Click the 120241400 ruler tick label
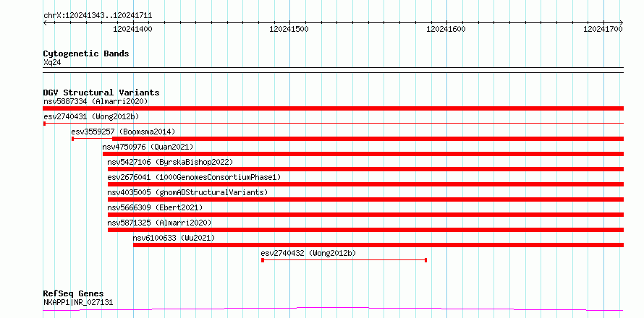The height and width of the screenshot is (318, 644). [132, 29]
